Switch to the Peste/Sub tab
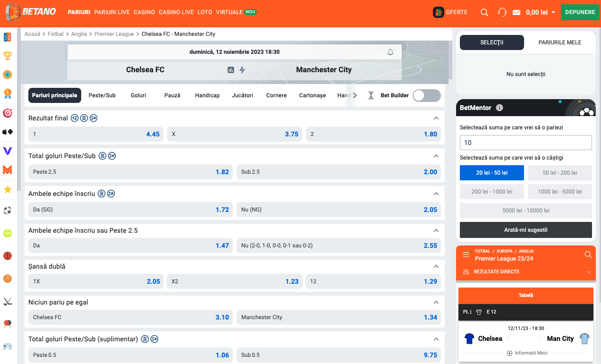The width and height of the screenshot is (601, 364). (102, 95)
